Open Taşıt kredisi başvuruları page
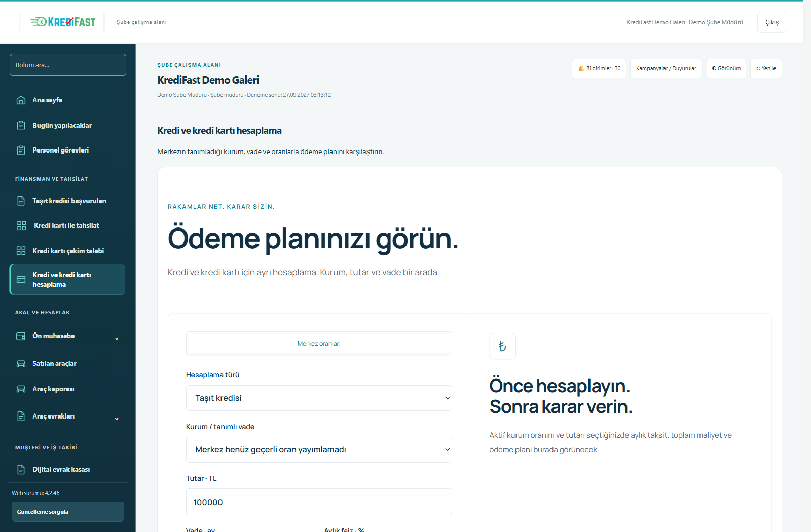 point(67,201)
